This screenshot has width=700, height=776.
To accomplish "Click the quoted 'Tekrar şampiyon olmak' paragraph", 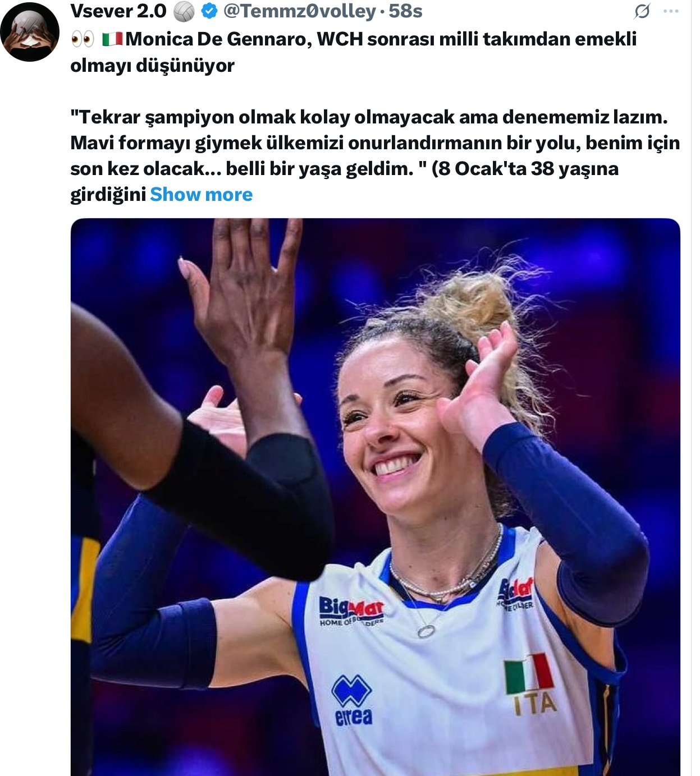I will click(375, 155).
